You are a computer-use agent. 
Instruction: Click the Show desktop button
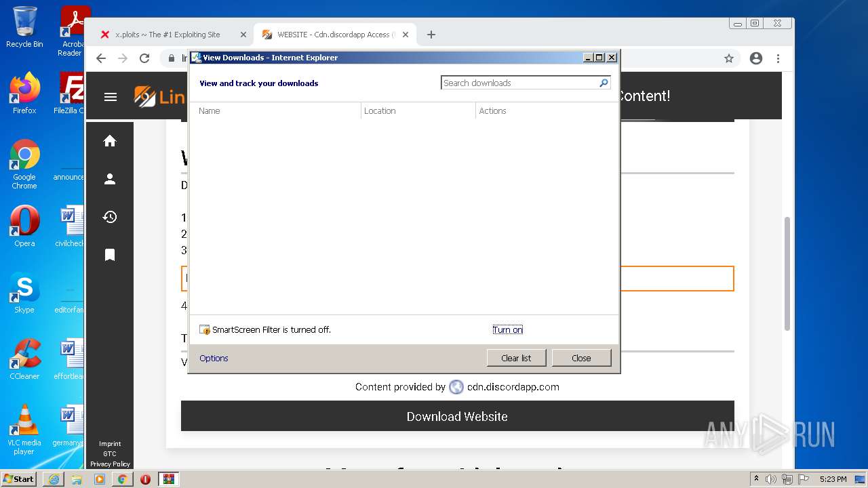point(860,479)
